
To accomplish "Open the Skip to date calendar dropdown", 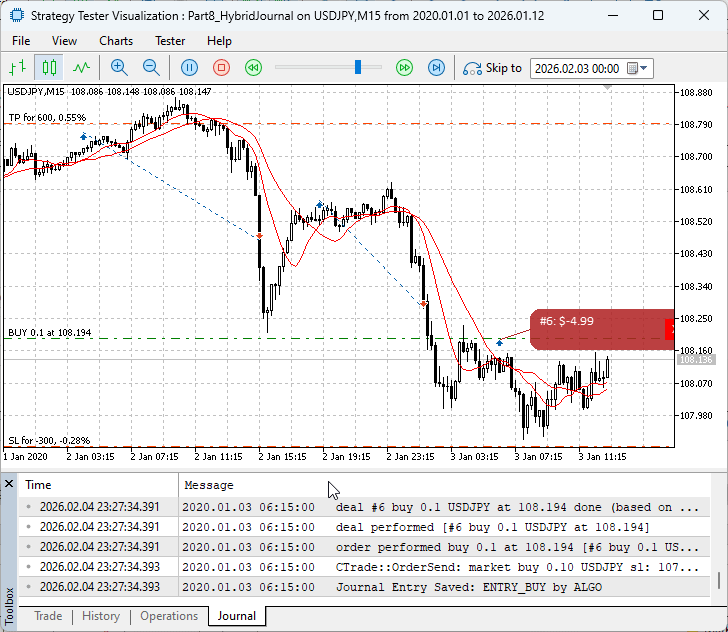I will 638,69.
